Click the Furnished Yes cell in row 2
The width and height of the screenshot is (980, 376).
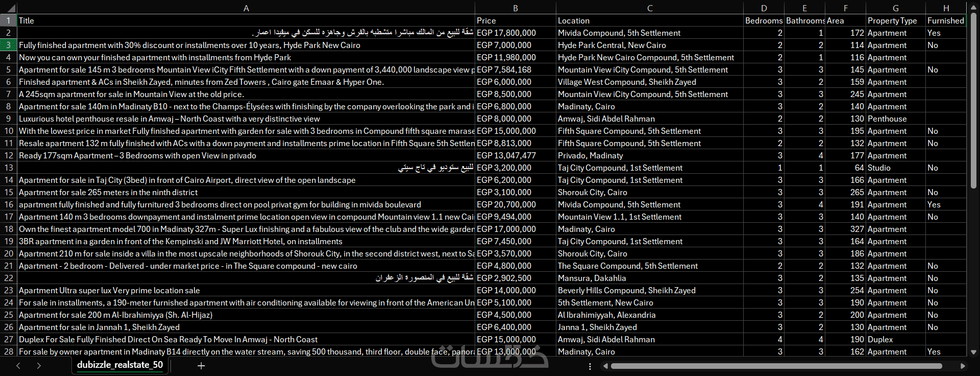tap(946, 33)
